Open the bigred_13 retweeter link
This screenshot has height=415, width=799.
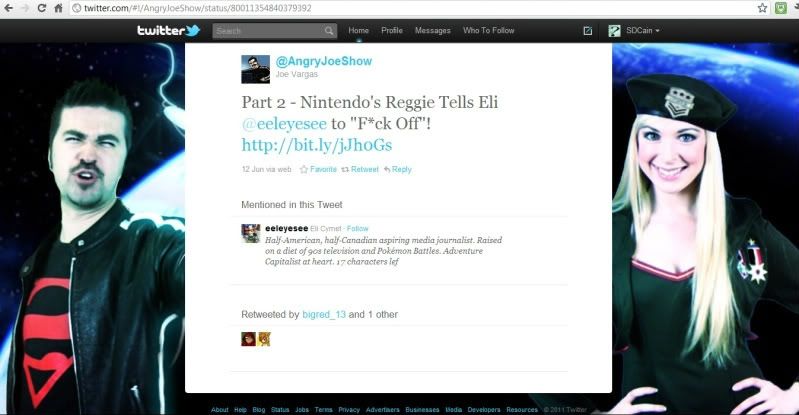[324, 315]
